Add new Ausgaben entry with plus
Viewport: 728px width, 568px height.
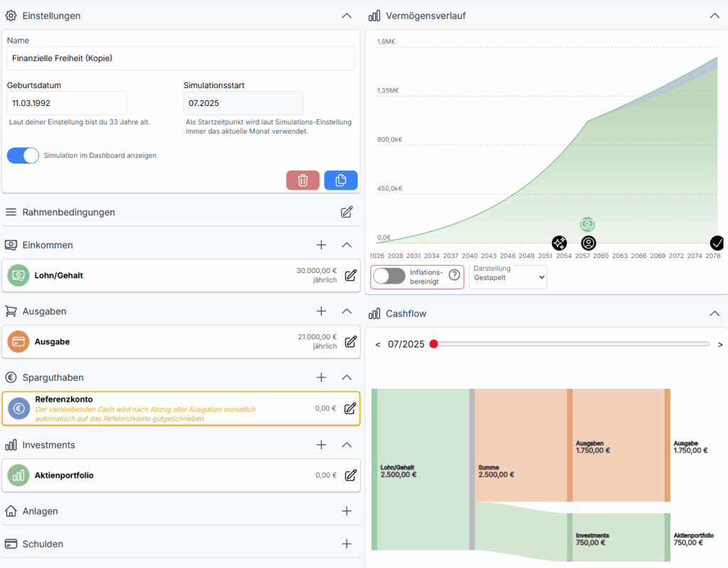coord(321,311)
